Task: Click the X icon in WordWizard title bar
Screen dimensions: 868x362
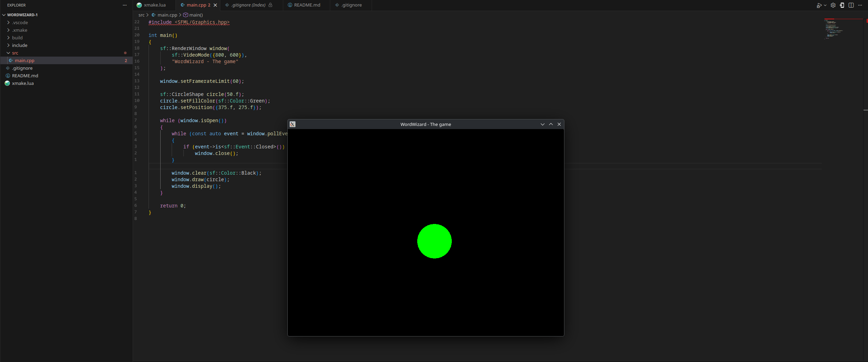Action: pos(559,124)
